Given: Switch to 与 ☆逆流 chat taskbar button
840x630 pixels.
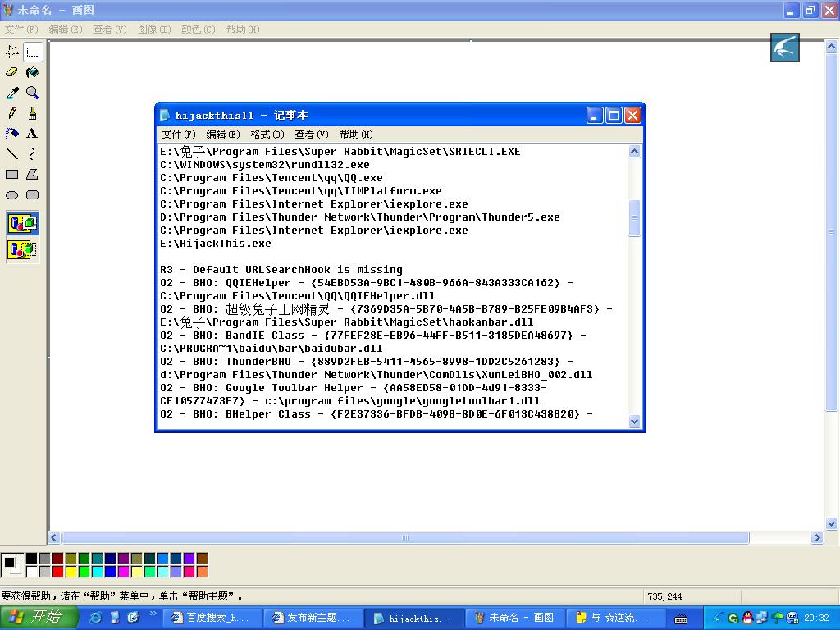Looking at the screenshot, I should tap(615, 619).
